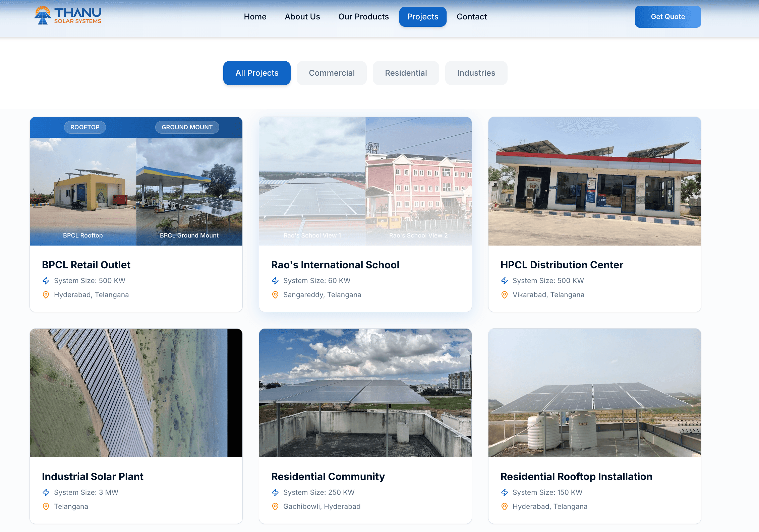Click lightning icon next to System Size 3 MW
Image resolution: width=759 pixels, height=532 pixels.
tap(46, 492)
